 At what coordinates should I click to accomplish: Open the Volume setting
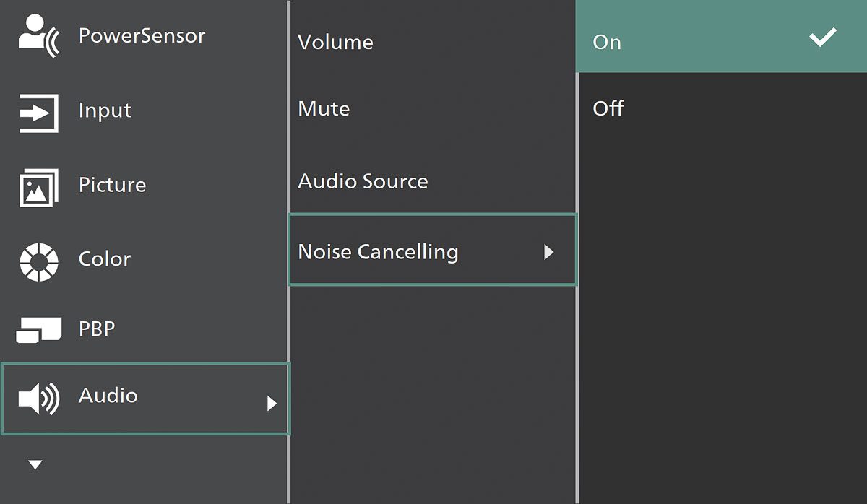click(335, 43)
